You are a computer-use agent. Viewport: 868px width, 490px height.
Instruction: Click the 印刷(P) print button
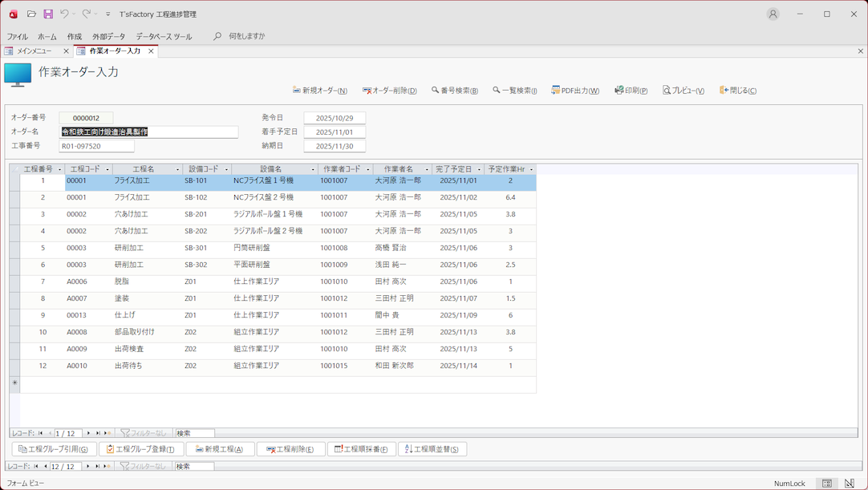coord(631,91)
